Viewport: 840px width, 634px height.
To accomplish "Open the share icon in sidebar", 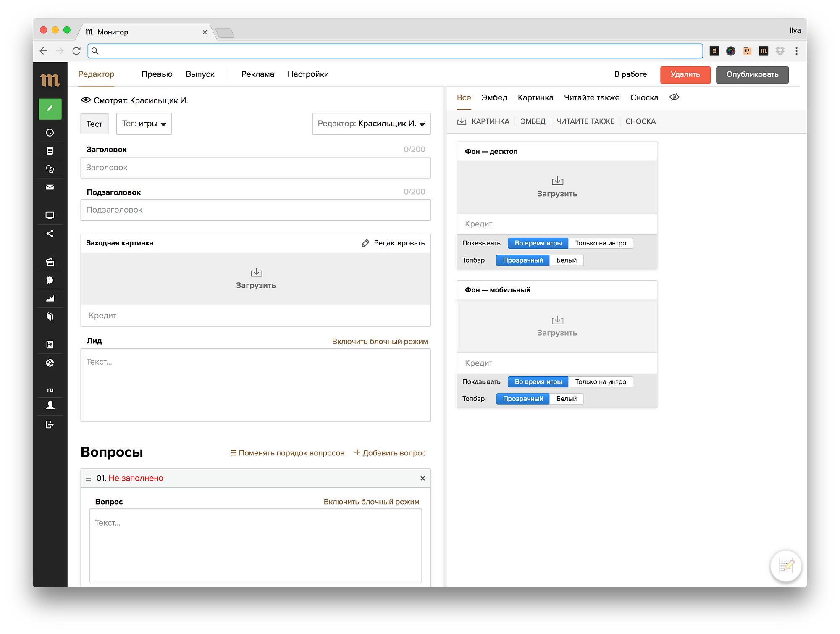I will [50, 234].
